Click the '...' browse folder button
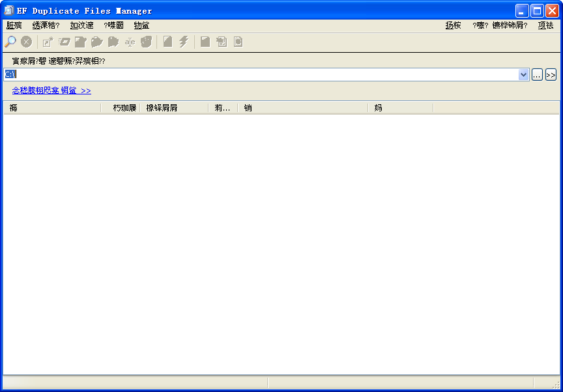 click(537, 75)
